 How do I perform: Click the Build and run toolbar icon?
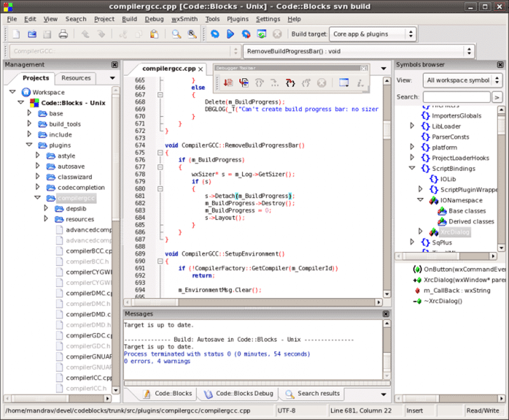click(246, 34)
